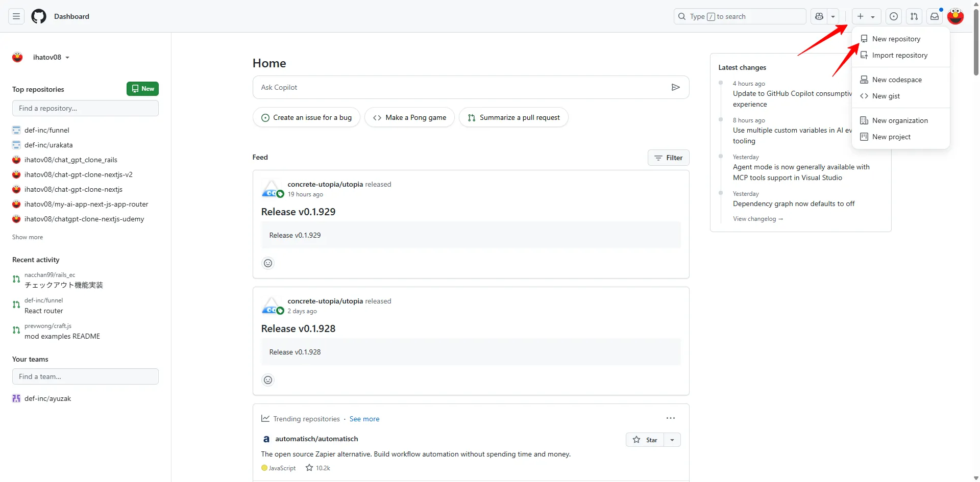The image size is (980, 482).
Task: Open the Copilot chat icon
Action: coord(819,16)
